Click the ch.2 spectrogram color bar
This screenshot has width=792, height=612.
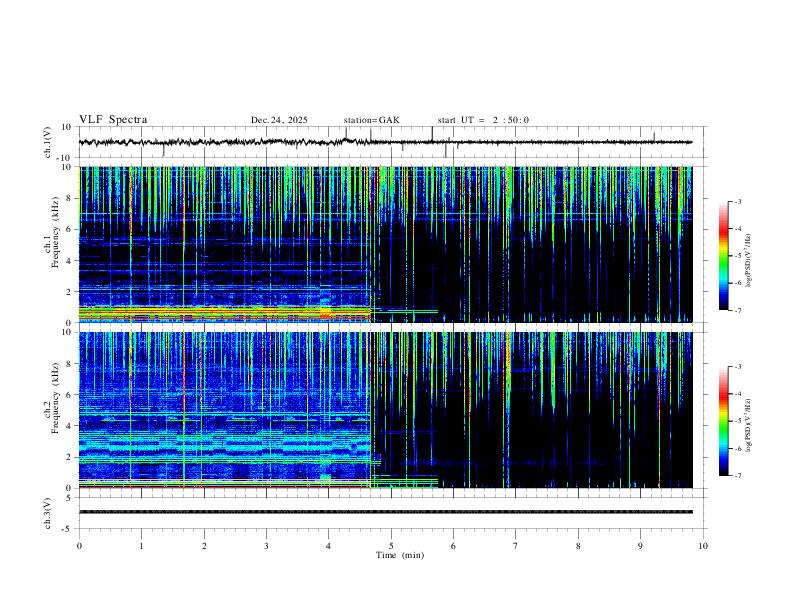pos(723,421)
